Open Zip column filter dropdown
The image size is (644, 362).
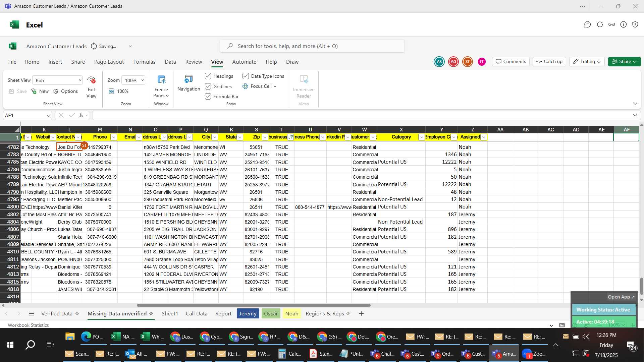265,137
